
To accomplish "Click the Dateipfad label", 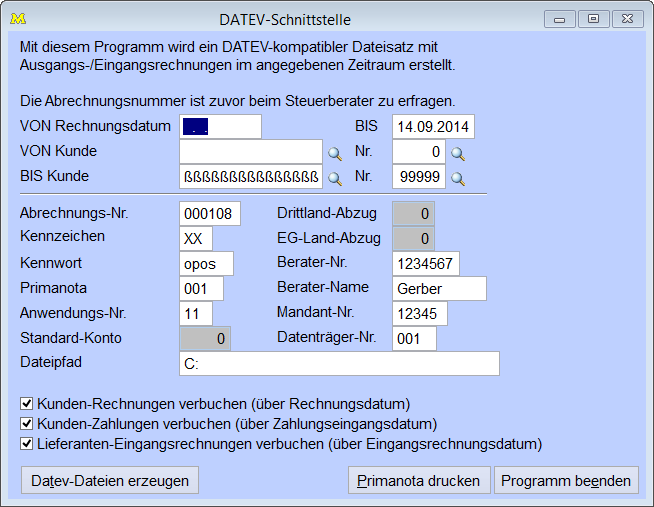I will coord(51,362).
